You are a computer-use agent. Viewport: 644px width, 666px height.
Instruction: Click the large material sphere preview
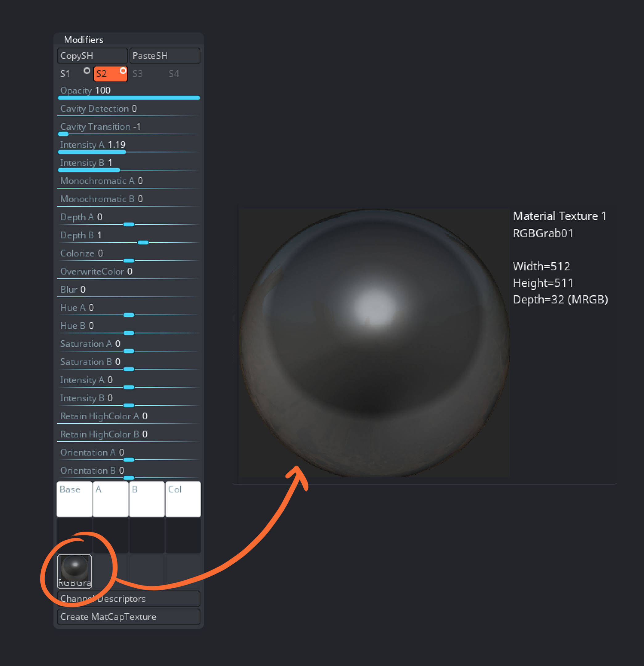pyautogui.click(x=374, y=343)
